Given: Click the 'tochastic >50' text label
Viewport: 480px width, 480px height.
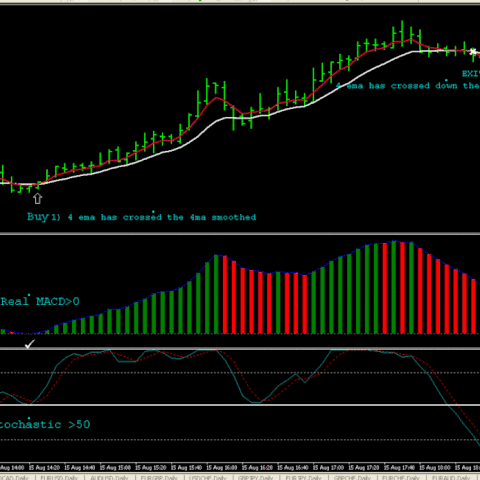Looking at the screenshot, I should (45, 424).
